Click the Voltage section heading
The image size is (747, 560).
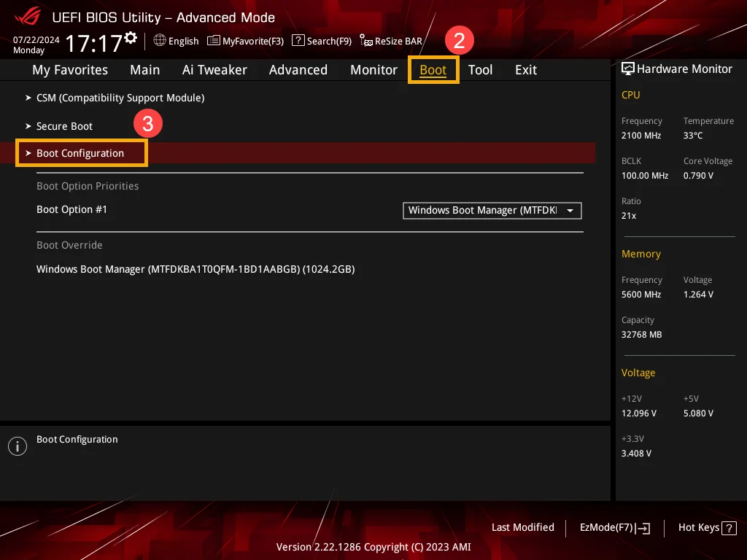pyautogui.click(x=638, y=373)
